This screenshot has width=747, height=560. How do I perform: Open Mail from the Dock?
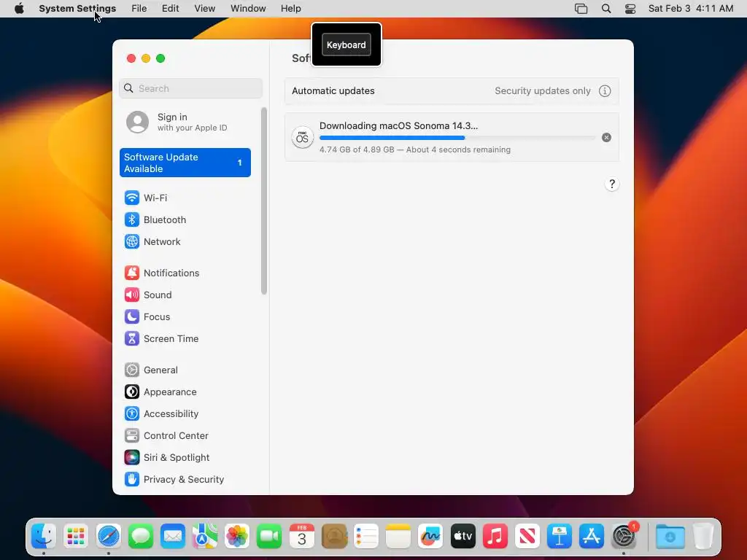pos(173,536)
